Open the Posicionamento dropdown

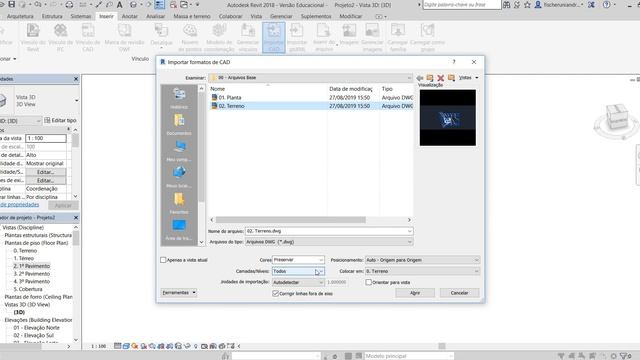(x=422, y=260)
